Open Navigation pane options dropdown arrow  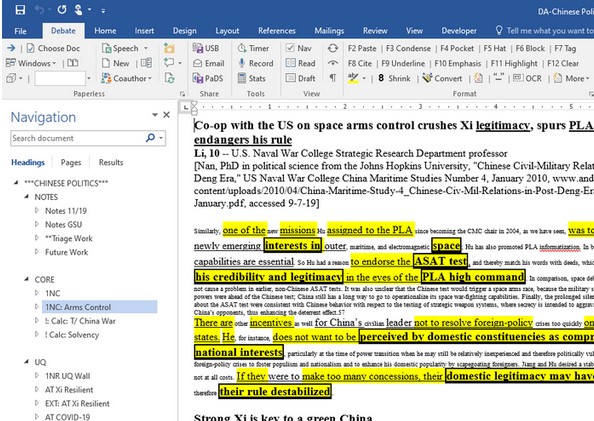tap(155, 114)
